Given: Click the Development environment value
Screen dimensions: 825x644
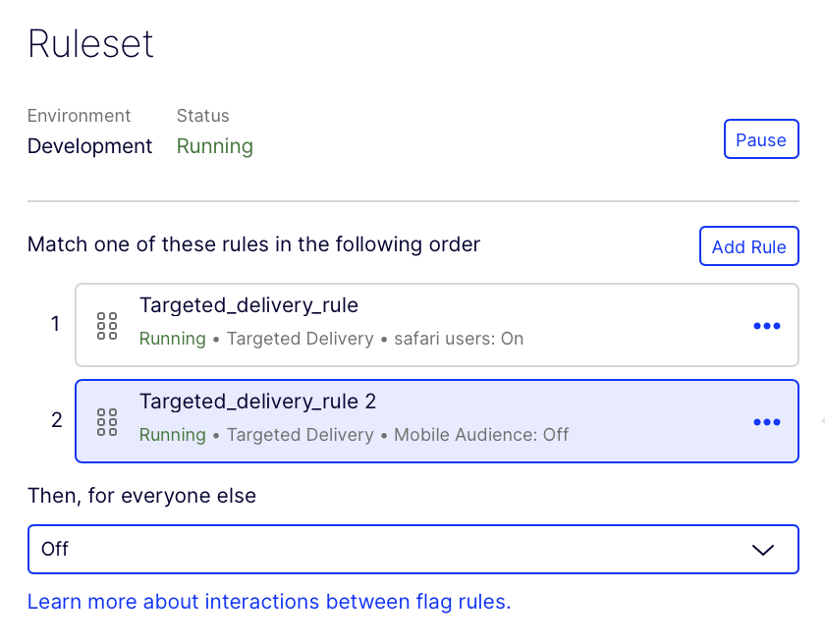Looking at the screenshot, I should point(89,146).
